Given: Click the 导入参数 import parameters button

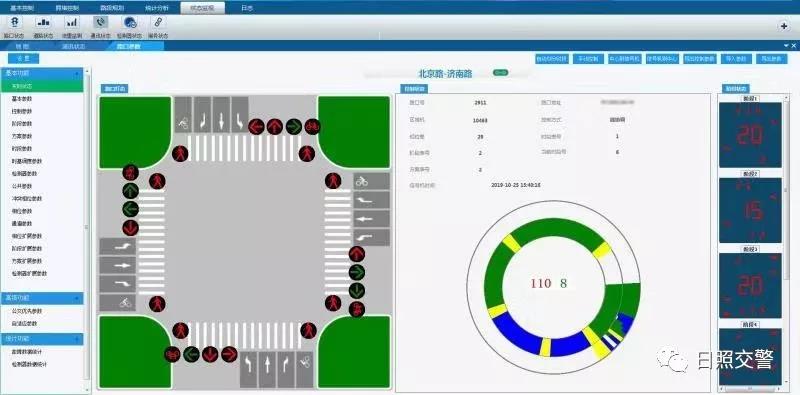Looking at the screenshot, I should (x=736, y=59).
